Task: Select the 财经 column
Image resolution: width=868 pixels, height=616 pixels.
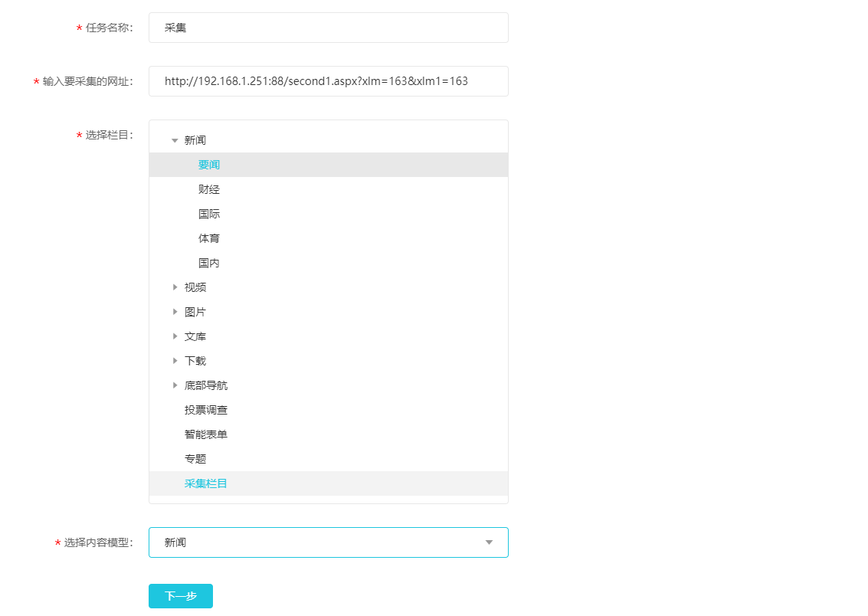Action: [x=209, y=189]
